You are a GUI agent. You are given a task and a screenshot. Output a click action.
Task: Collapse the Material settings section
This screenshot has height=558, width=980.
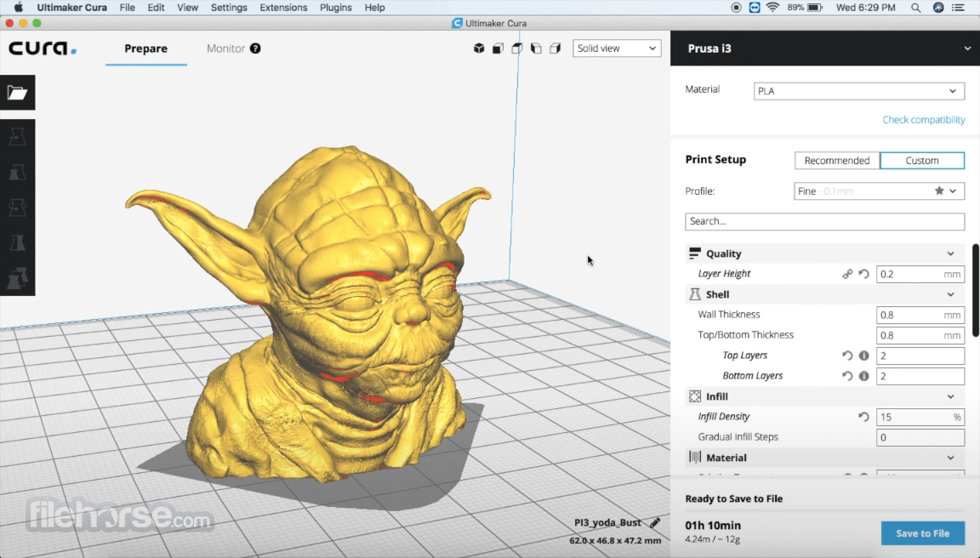(x=950, y=458)
